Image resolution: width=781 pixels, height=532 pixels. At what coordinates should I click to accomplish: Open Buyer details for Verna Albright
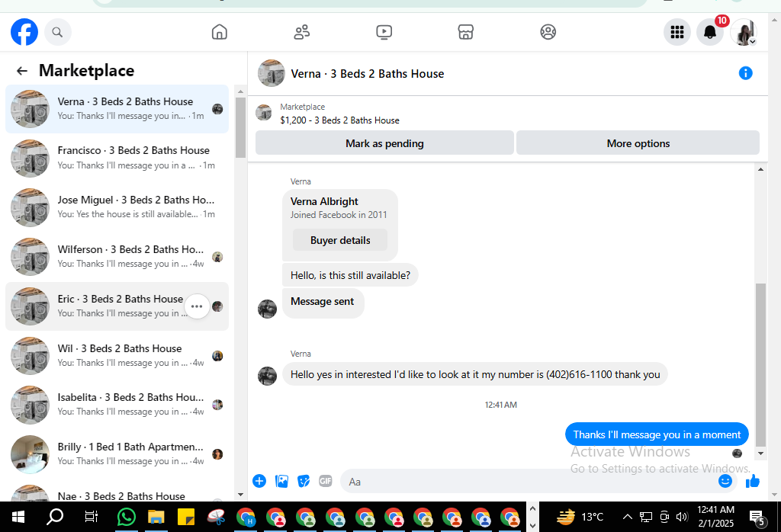click(x=340, y=240)
